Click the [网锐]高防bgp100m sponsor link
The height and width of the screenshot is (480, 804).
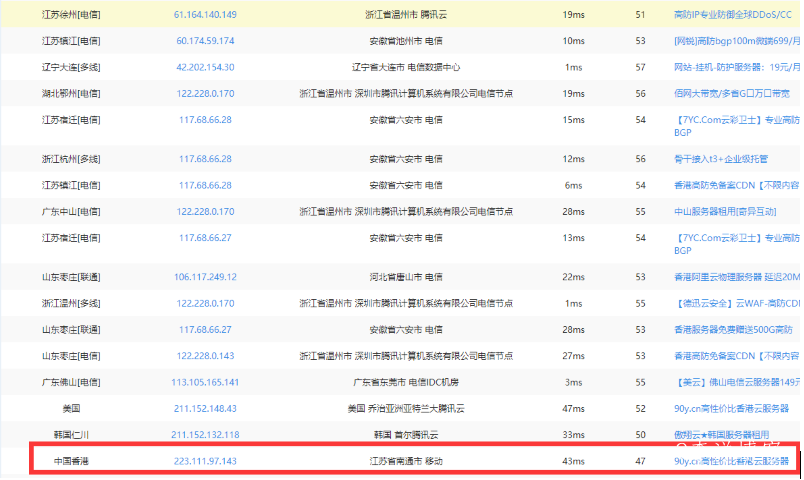click(738, 41)
